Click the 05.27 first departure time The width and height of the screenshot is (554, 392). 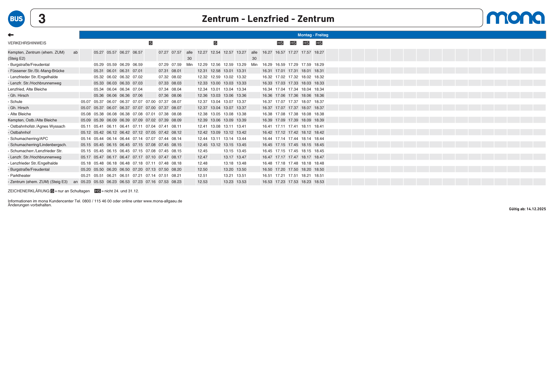[99, 52]
